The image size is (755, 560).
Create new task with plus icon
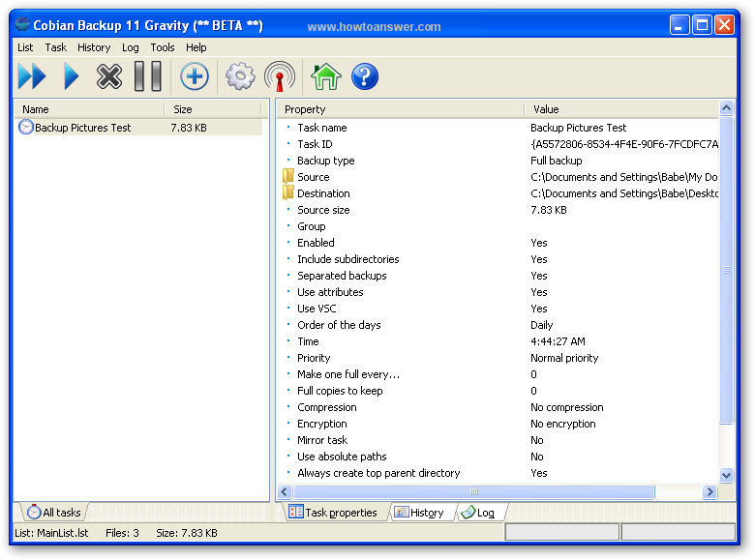tap(195, 76)
